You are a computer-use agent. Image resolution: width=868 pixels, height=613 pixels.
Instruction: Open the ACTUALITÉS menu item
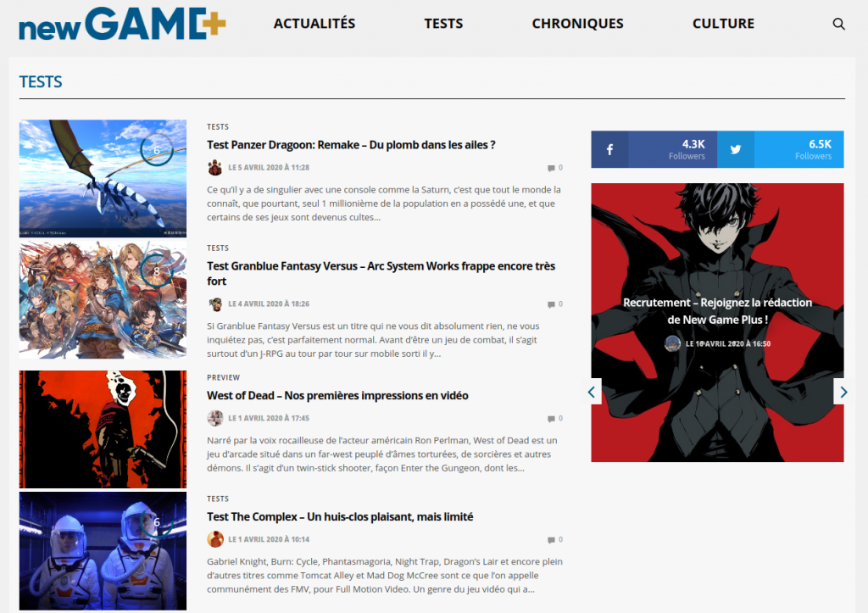coord(314,24)
